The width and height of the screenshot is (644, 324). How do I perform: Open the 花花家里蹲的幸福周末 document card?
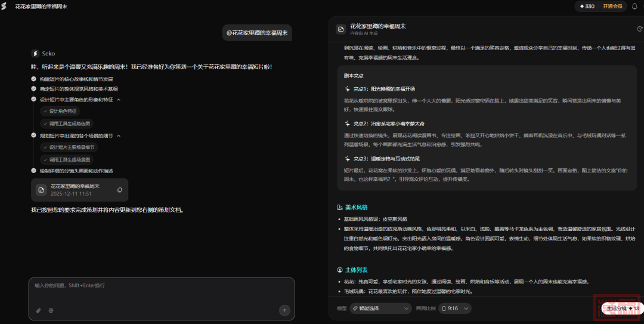point(75,190)
